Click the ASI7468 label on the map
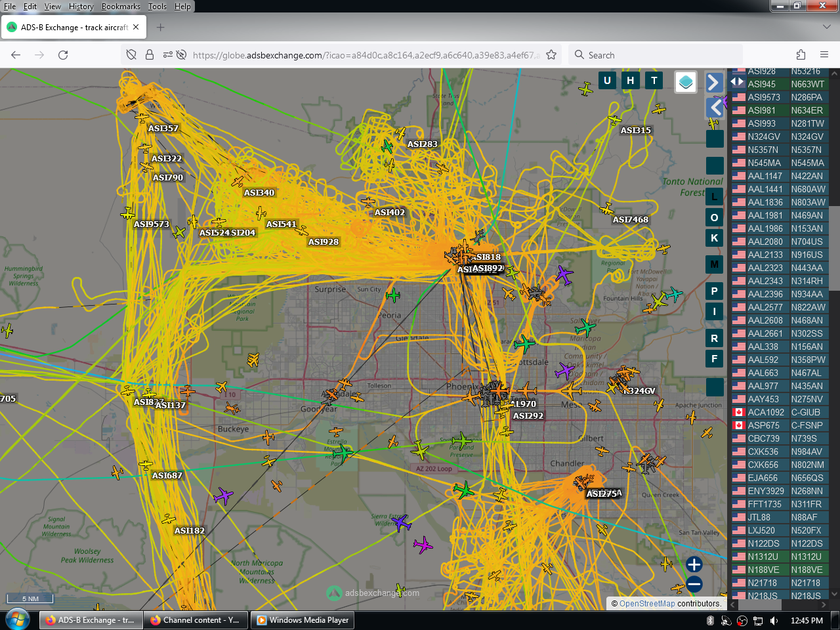 (631, 220)
